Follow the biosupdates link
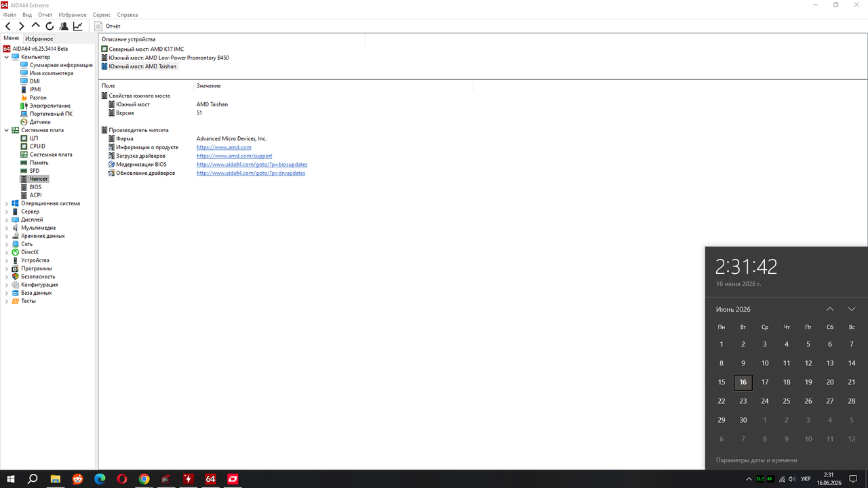The height and width of the screenshot is (488, 868). [252, 165]
